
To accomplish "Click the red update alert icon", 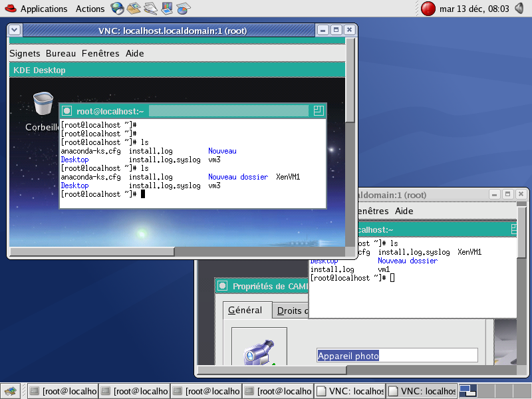I will tap(429, 9).
